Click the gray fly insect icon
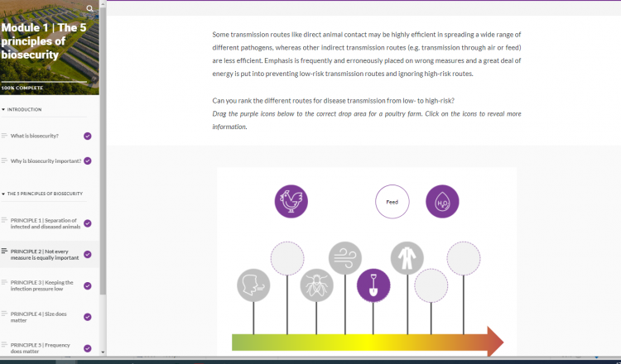Screen dimensions: 621x364 316,285
